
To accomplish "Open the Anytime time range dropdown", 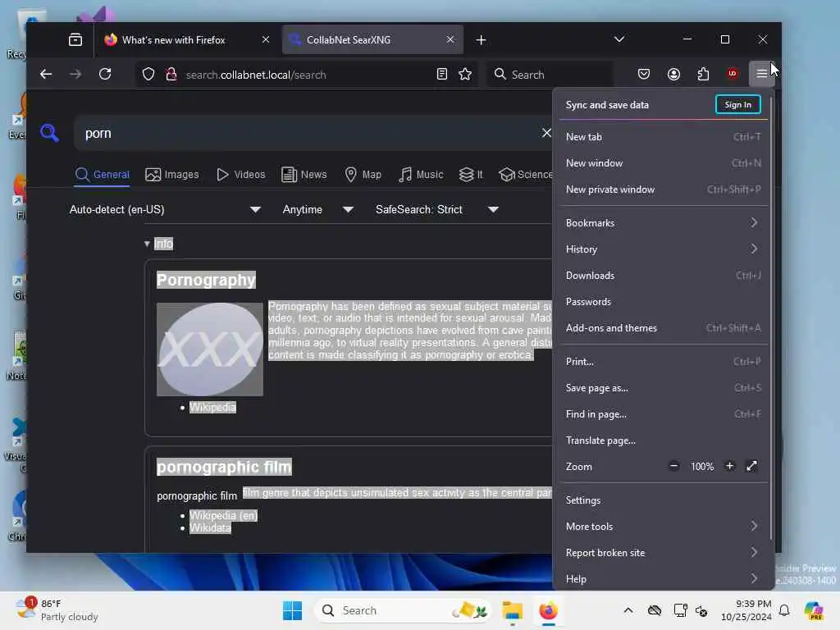I will click(317, 209).
